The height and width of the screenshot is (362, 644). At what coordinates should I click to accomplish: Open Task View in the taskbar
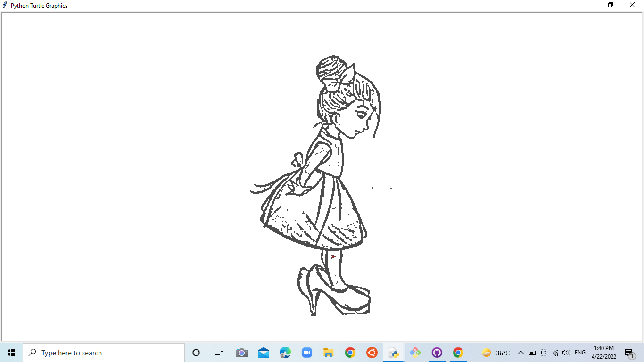[x=219, y=353]
